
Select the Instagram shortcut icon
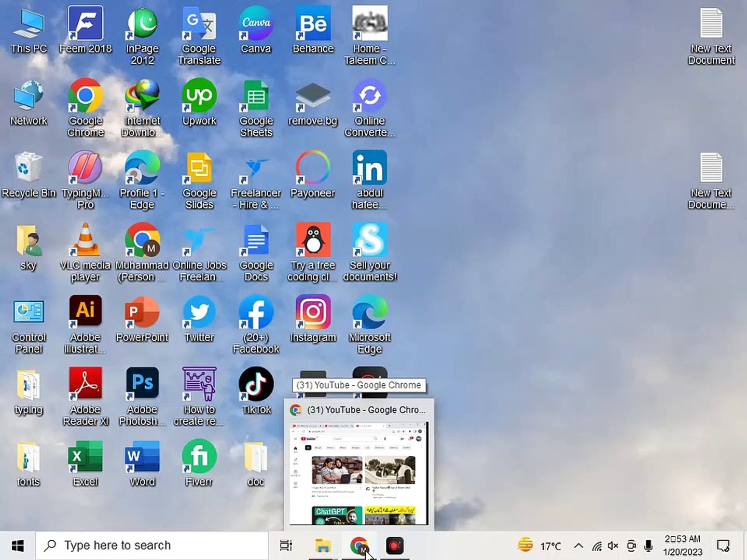pos(313,319)
